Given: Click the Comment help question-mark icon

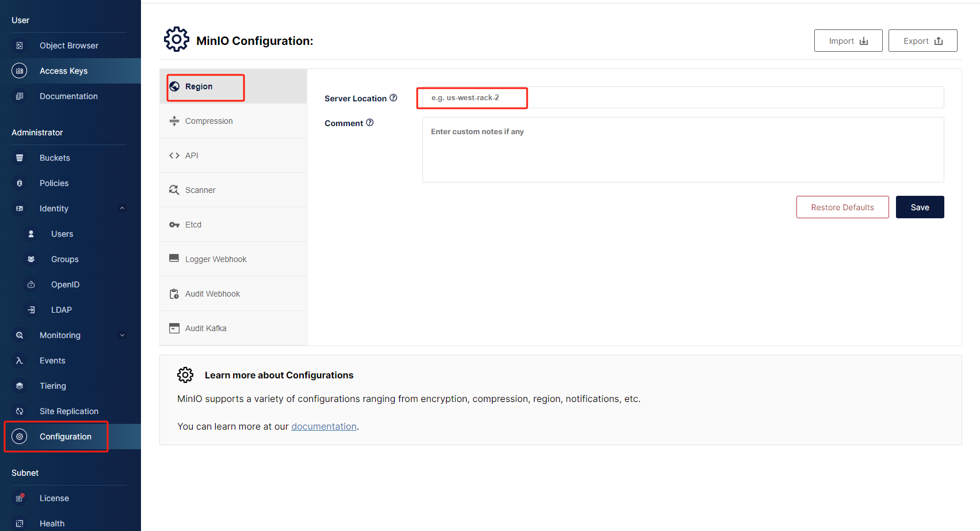Looking at the screenshot, I should 370,123.
